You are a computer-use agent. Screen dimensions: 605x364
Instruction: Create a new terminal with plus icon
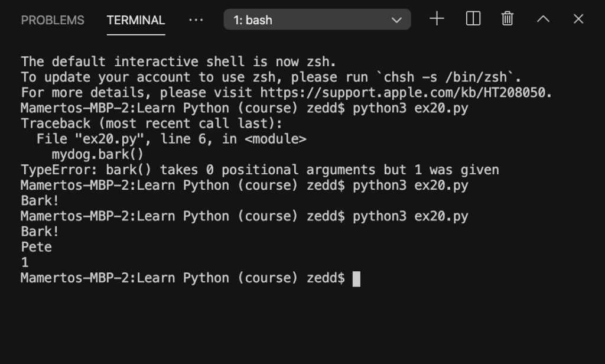click(x=437, y=19)
